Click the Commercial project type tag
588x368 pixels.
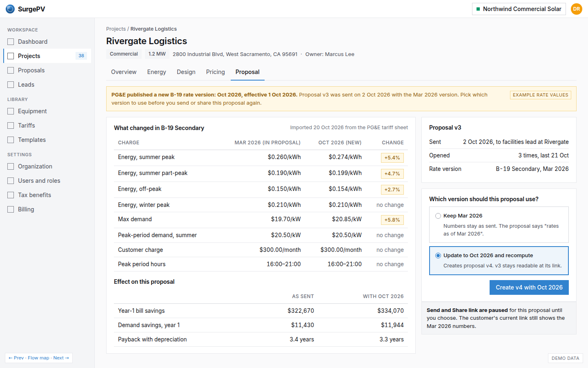124,54
